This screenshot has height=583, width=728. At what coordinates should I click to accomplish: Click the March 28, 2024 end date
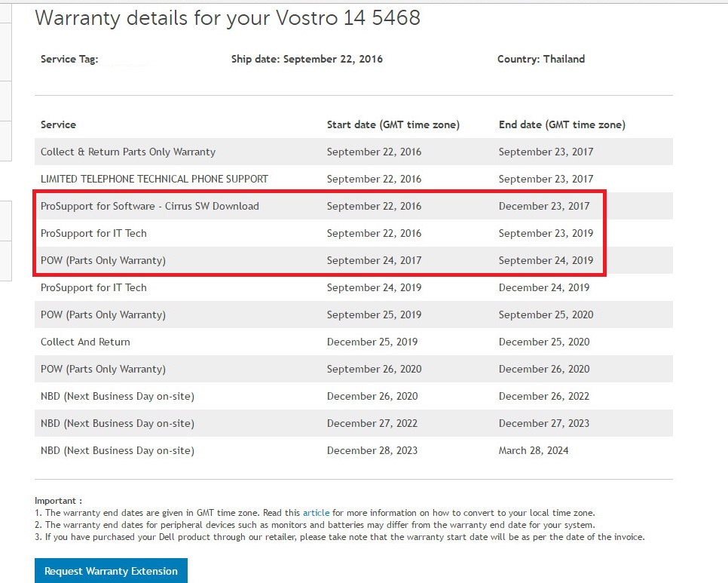pos(534,450)
